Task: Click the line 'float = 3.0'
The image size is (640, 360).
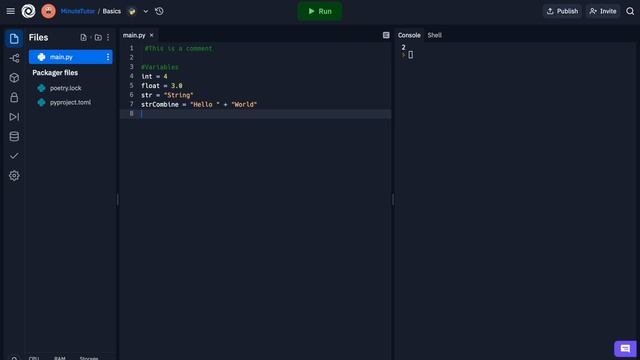Action: point(162,86)
